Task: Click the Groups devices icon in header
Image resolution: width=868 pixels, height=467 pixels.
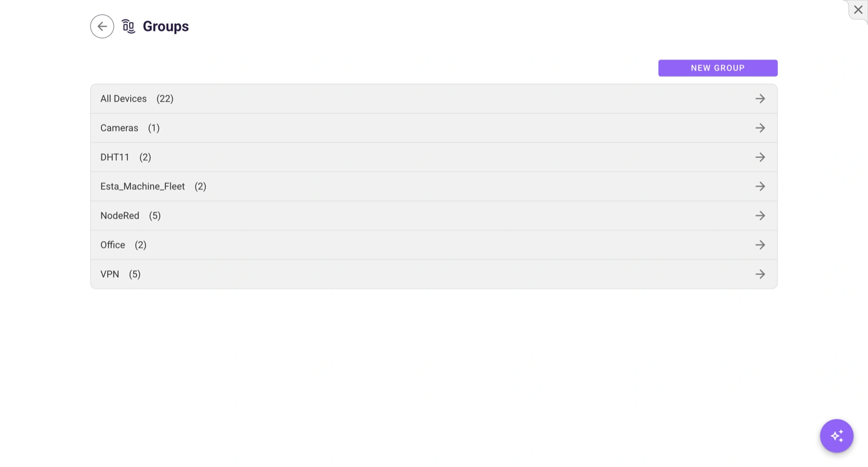Action: pyautogui.click(x=129, y=26)
